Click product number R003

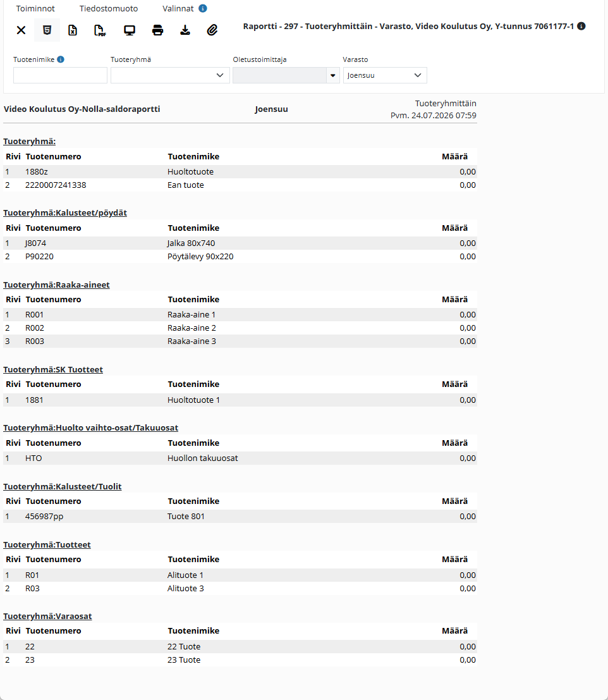[35, 341]
